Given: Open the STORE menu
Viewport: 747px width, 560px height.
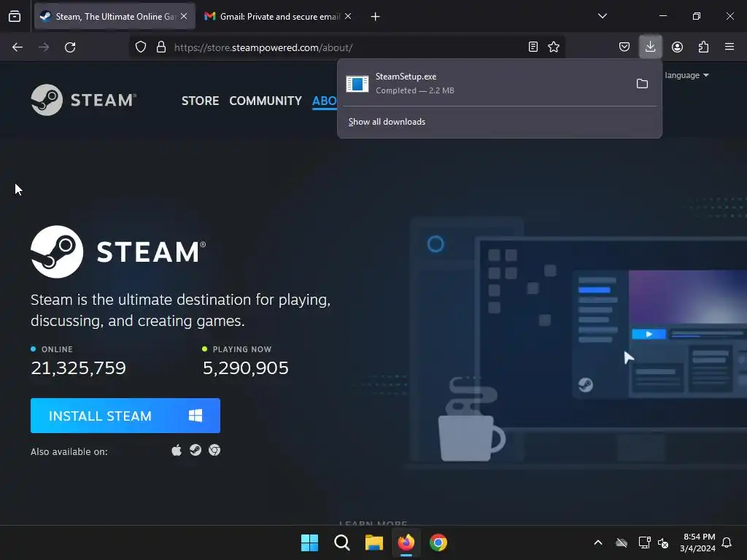Looking at the screenshot, I should pyautogui.click(x=200, y=101).
